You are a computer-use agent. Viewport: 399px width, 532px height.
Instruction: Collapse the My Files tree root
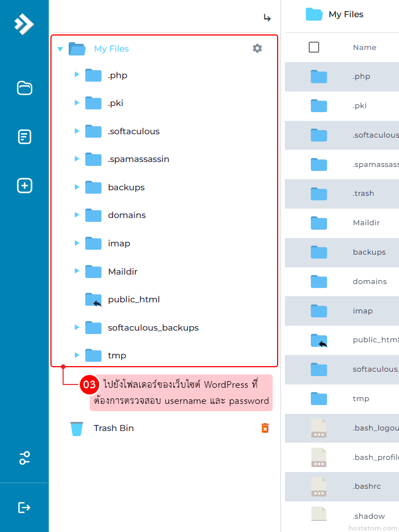[60, 49]
